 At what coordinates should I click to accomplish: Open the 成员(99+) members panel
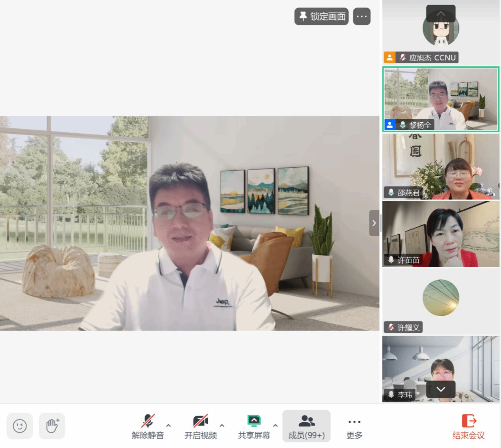pos(306,427)
